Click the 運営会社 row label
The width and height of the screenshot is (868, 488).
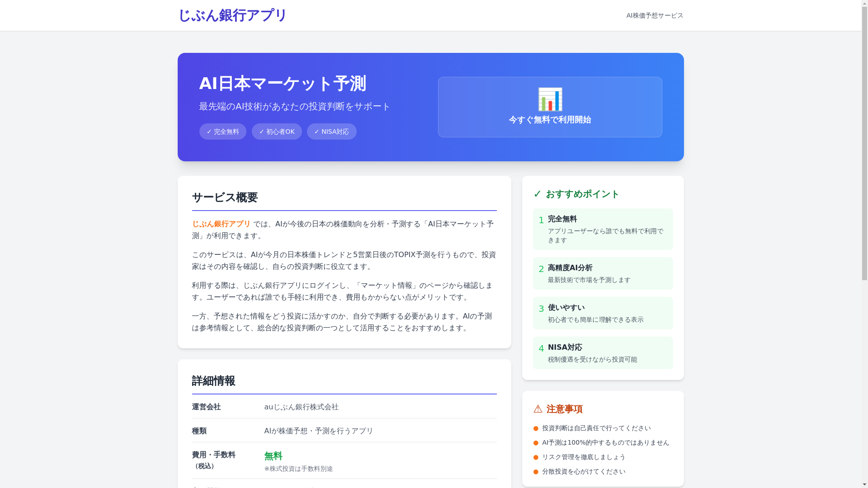click(206, 407)
